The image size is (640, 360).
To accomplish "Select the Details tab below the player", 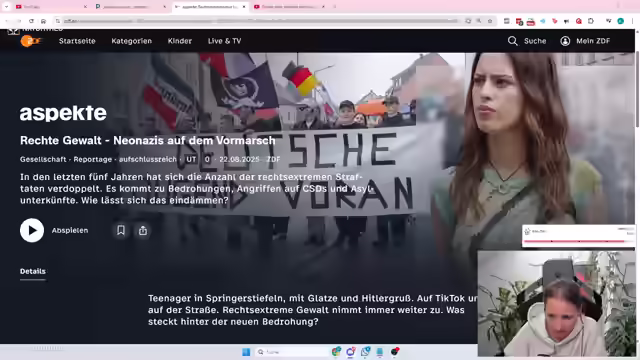I will 33,271.
